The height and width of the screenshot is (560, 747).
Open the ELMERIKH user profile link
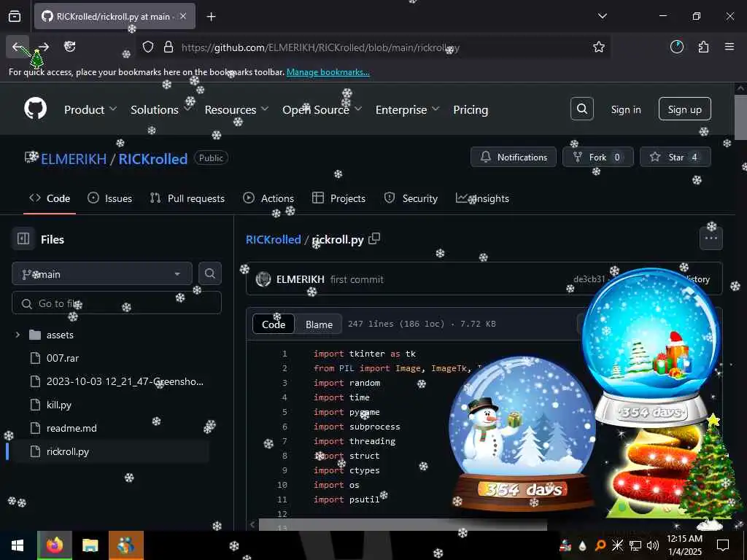(x=74, y=158)
